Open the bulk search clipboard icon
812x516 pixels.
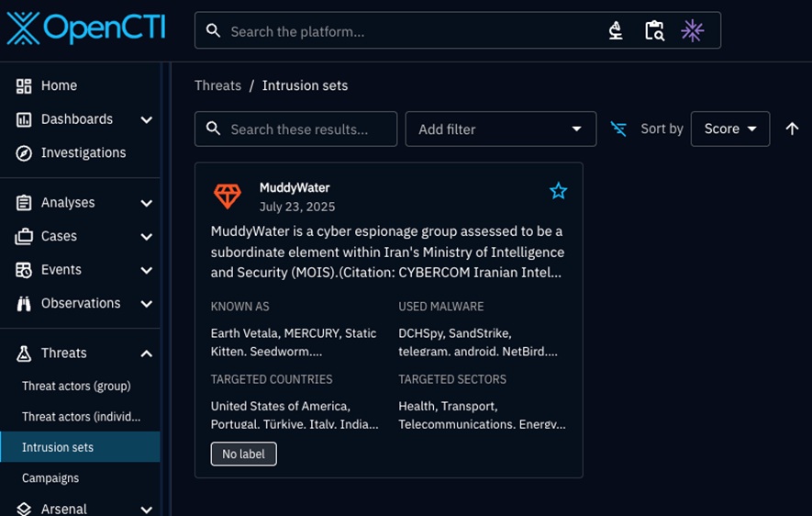pyautogui.click(x=654, y=30)
